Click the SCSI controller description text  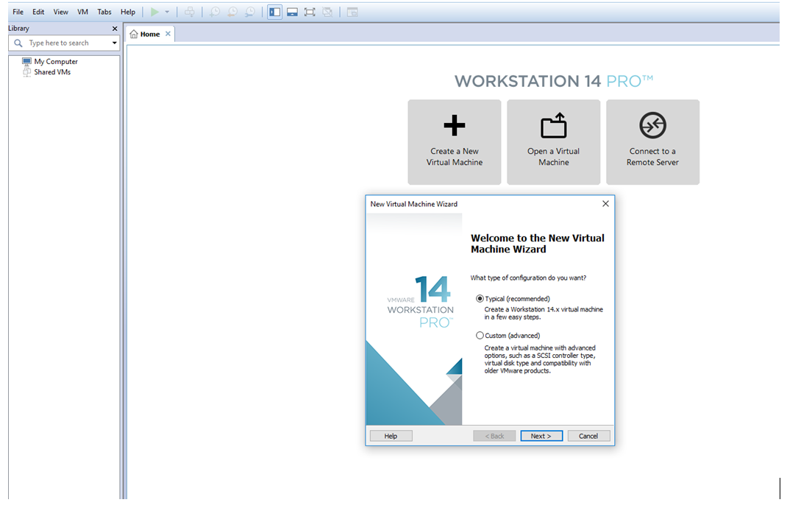tap(540, 359)
